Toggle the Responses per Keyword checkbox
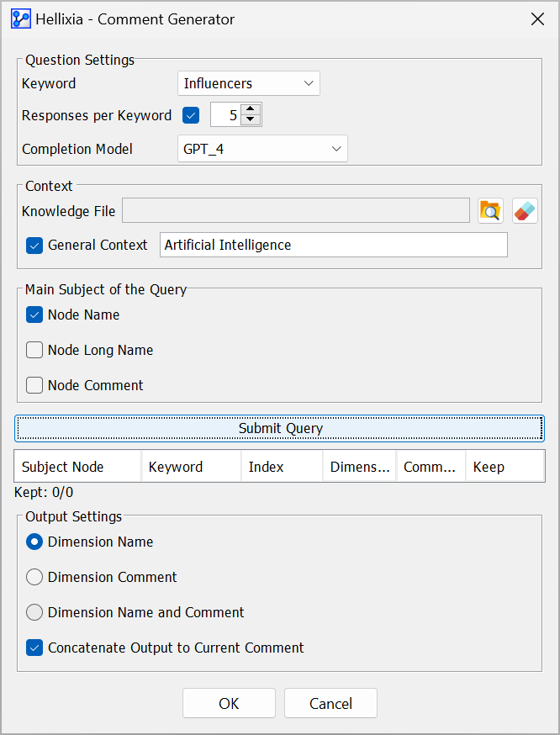 click(x=191, y=115)
